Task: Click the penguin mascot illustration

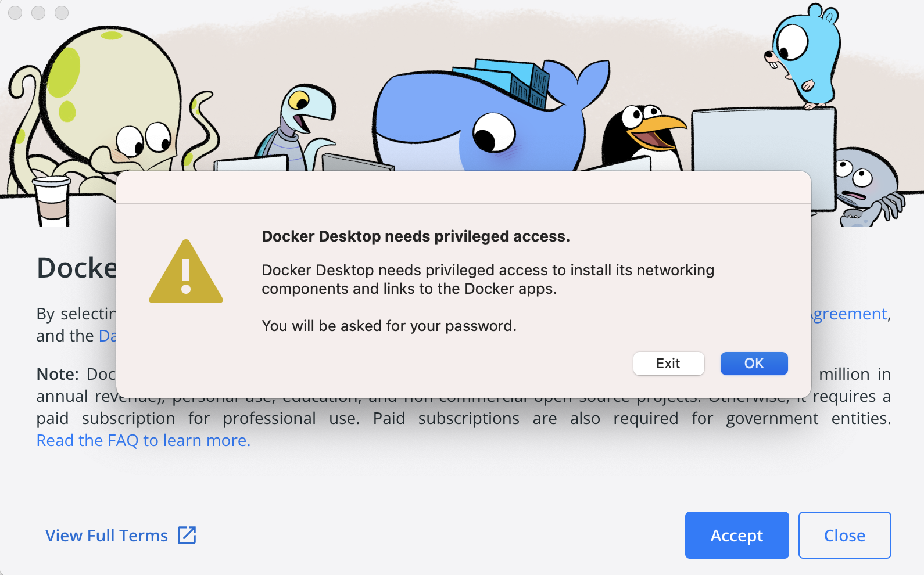Action: click(644, 138)
